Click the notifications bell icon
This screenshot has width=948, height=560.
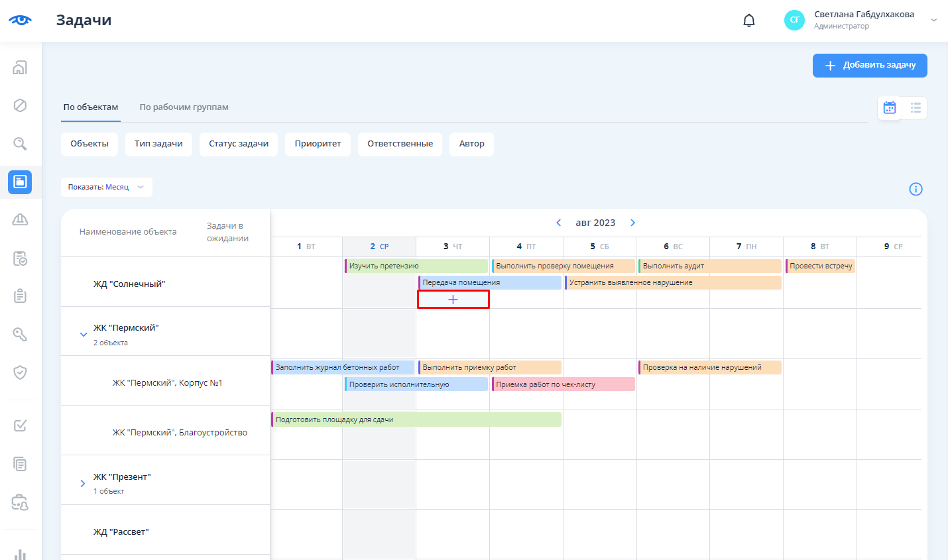coord(749,21)
